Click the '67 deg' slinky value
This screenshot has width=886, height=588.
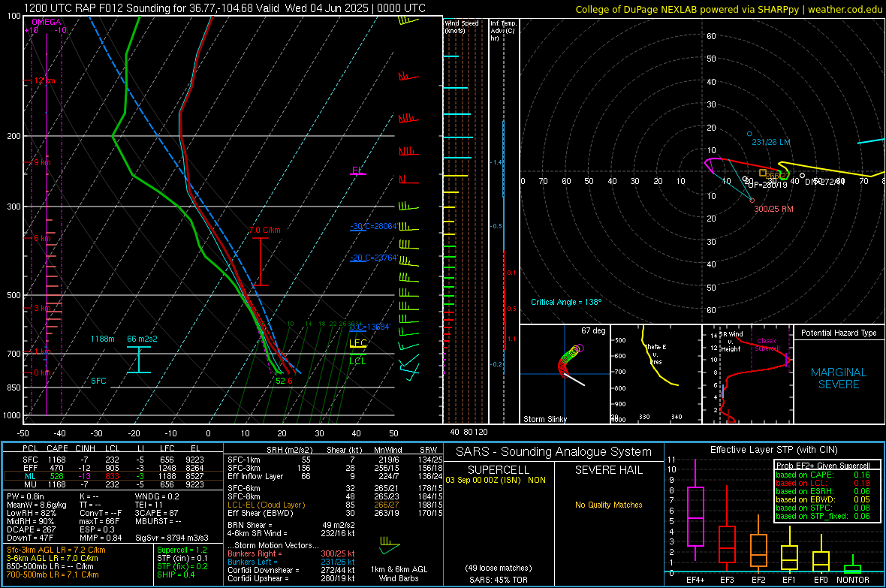pos(593,330)
